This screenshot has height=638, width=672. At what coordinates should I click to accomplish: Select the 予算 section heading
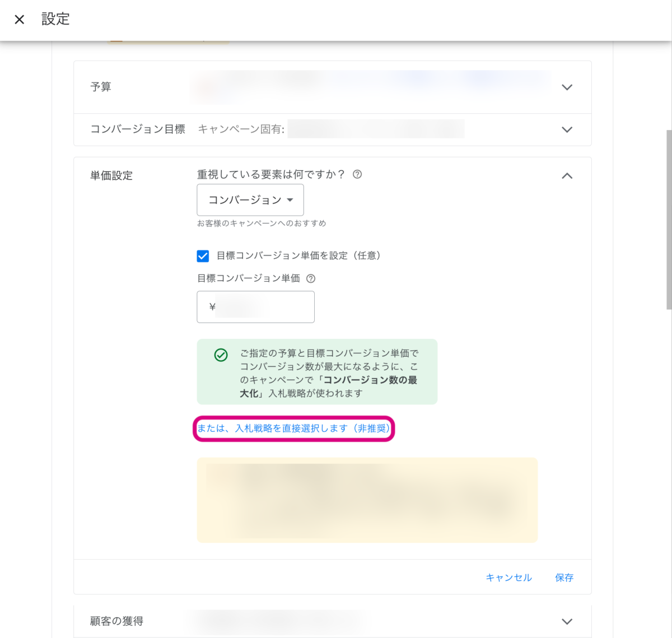point(101,87)
